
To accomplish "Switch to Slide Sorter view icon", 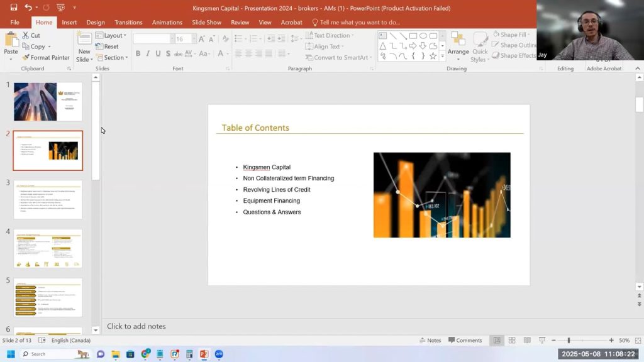I will click(x=512, y=340).
